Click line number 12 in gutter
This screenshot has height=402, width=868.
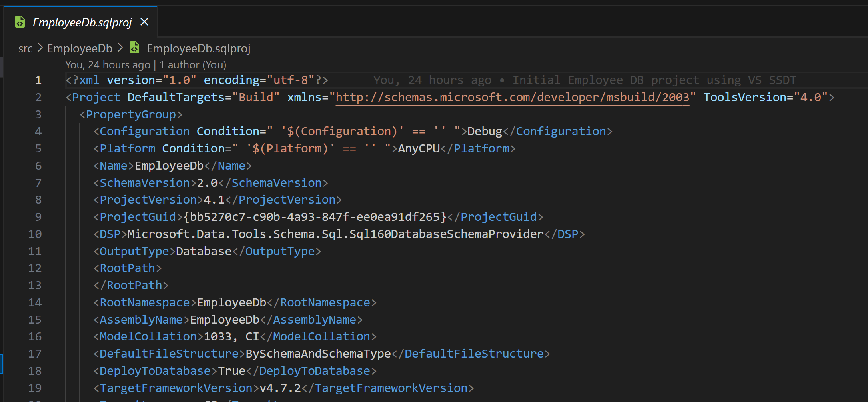coord(35,268)
